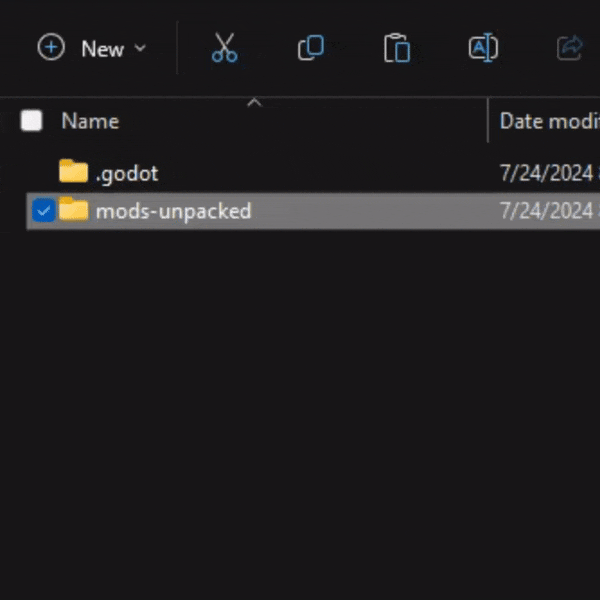Click the .godot folder's modified date
Viewport: 600px width, 600px height.
pos(547,173)
